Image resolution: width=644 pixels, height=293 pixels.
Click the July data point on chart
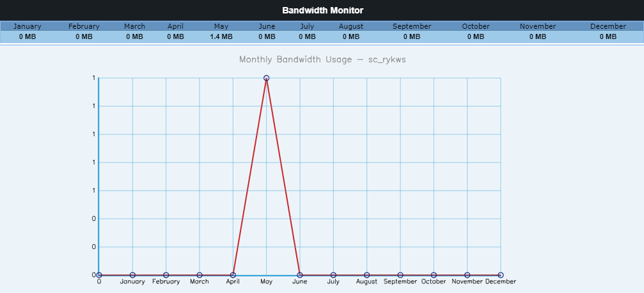(333, 275)
